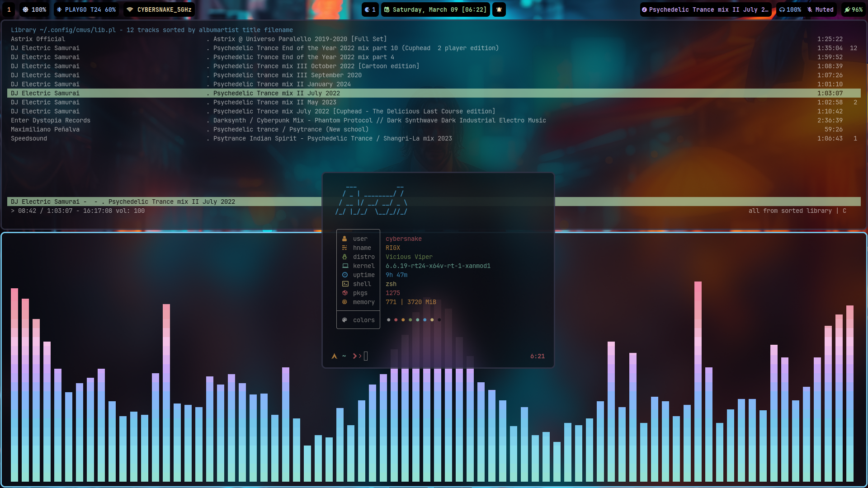Click the blue color dot in fetch output

425,320
